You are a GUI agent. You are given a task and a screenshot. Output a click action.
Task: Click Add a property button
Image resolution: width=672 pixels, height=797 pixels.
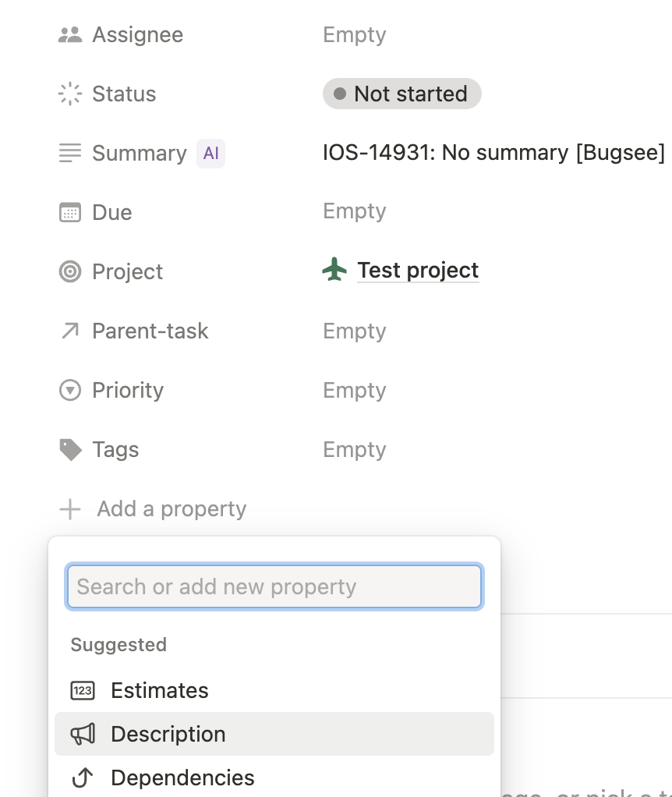tap(154, 509)
